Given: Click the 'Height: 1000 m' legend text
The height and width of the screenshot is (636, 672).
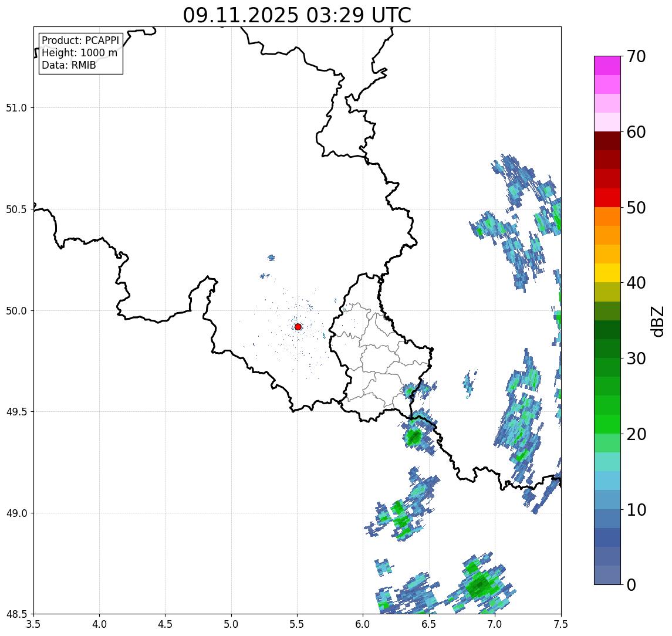Looking at the screenshot, I should (79, 53).
